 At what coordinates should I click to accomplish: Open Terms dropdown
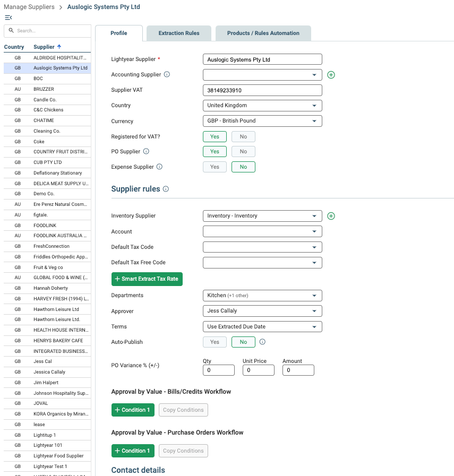262,327
